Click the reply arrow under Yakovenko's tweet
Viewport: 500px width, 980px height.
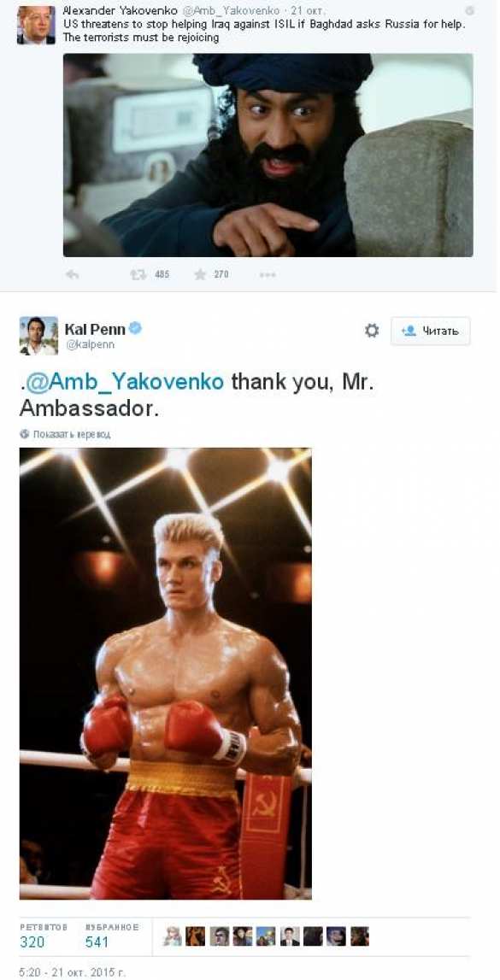(x=72, y=274)
